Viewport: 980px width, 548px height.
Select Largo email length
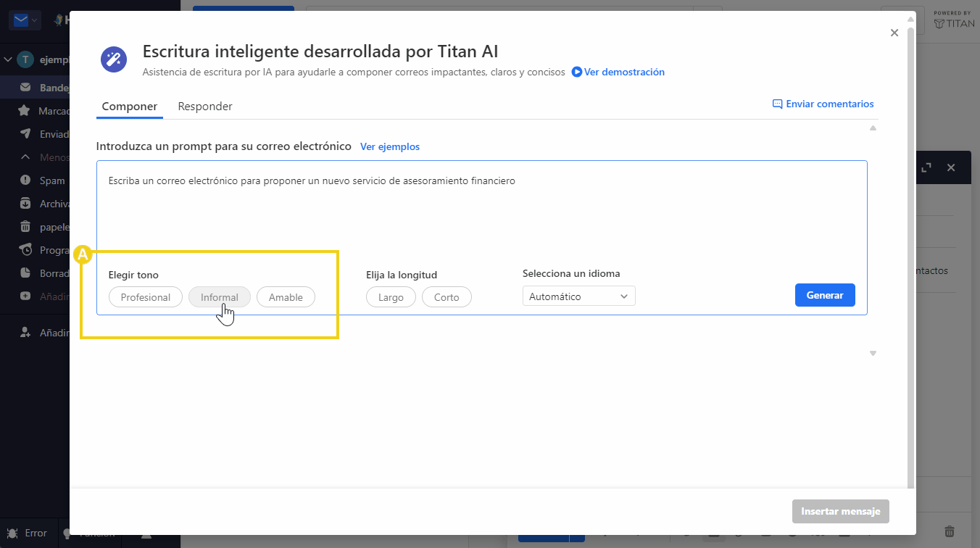coord(391,297)
